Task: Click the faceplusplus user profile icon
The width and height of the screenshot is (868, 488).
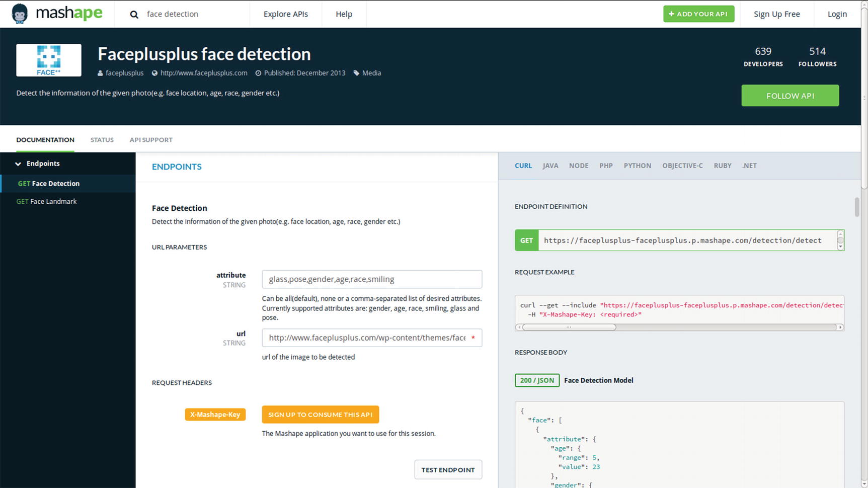Action: point(100,73)
